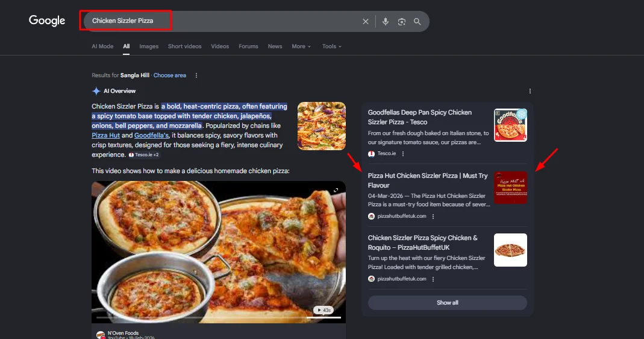Screen dimensions: 644x339
Task: Expand the More search filters dropdown
Action: [301, 46]
